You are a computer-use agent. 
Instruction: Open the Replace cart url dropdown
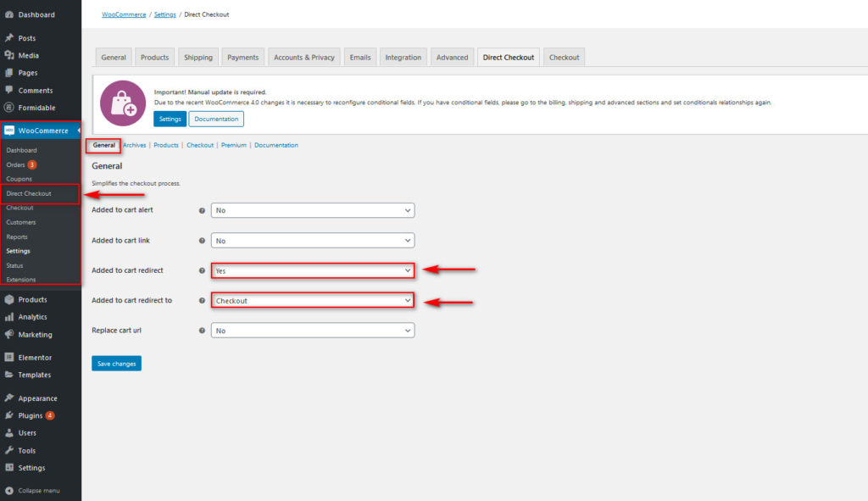313,331
